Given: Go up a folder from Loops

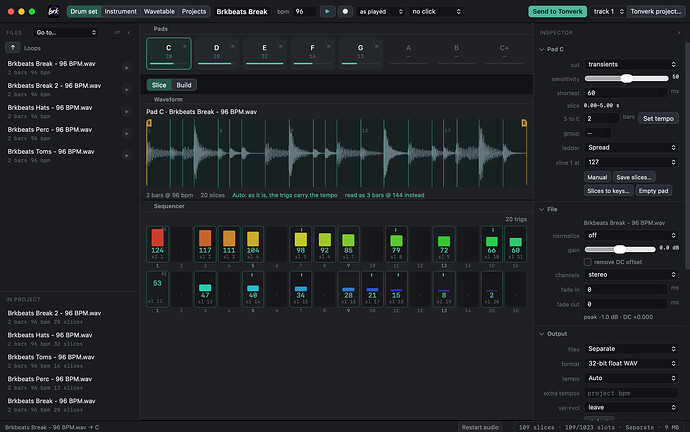Looking at the screenshot, I should tap(12, 48).
